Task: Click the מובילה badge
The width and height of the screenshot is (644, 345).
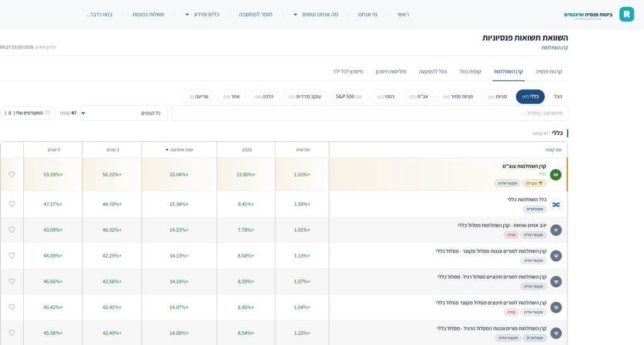Action: [x=535, y=183]
